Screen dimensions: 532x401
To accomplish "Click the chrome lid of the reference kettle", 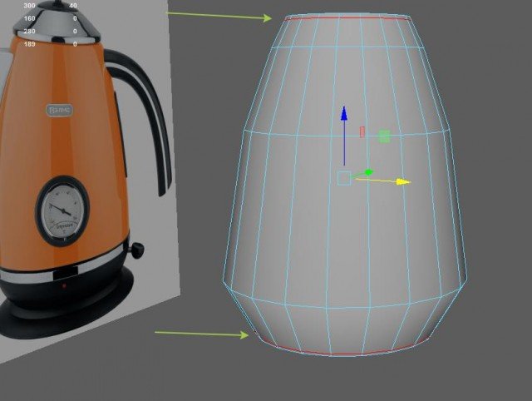I will tap(54, 22).
